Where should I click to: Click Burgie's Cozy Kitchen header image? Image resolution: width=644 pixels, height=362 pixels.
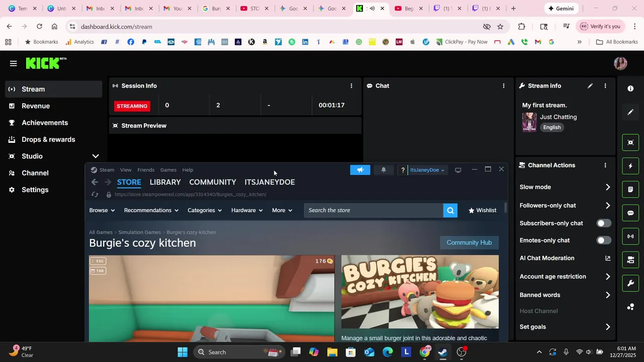click(x=420, y=292)
